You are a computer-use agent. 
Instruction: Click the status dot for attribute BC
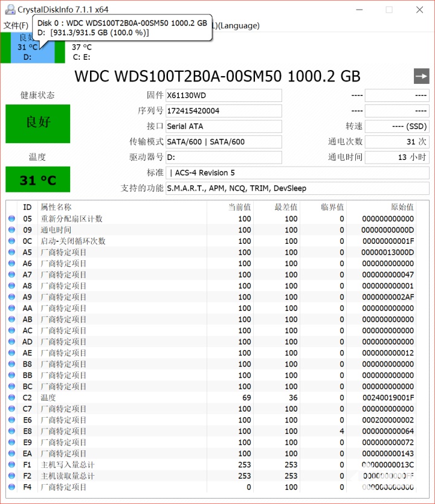12,386
